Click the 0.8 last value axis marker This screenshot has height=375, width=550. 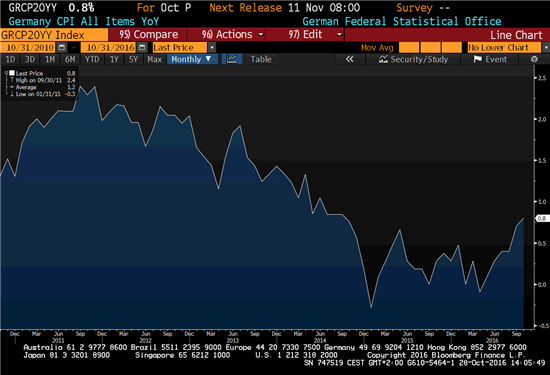tap(542, 219)
